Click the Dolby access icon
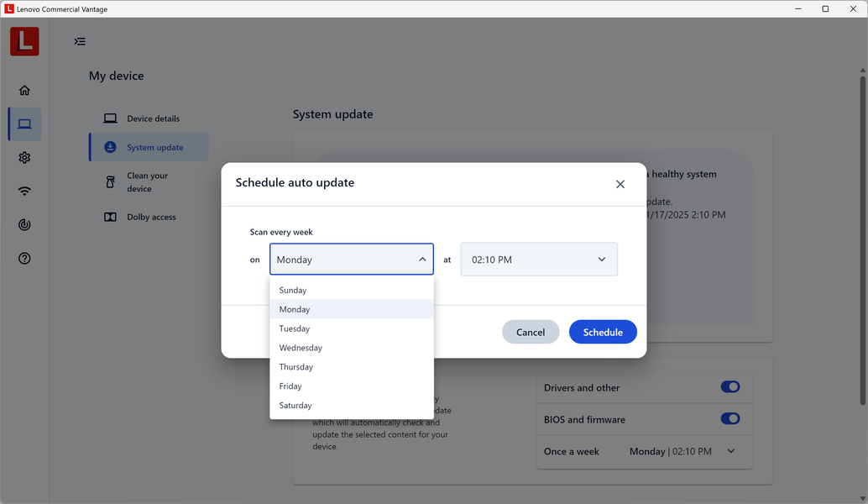 coord(110,217)
